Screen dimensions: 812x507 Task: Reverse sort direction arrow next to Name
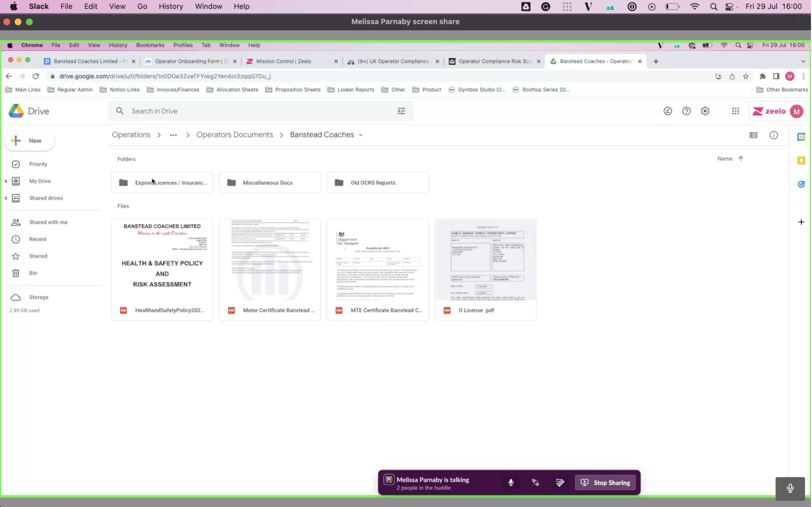pos(741,159)
